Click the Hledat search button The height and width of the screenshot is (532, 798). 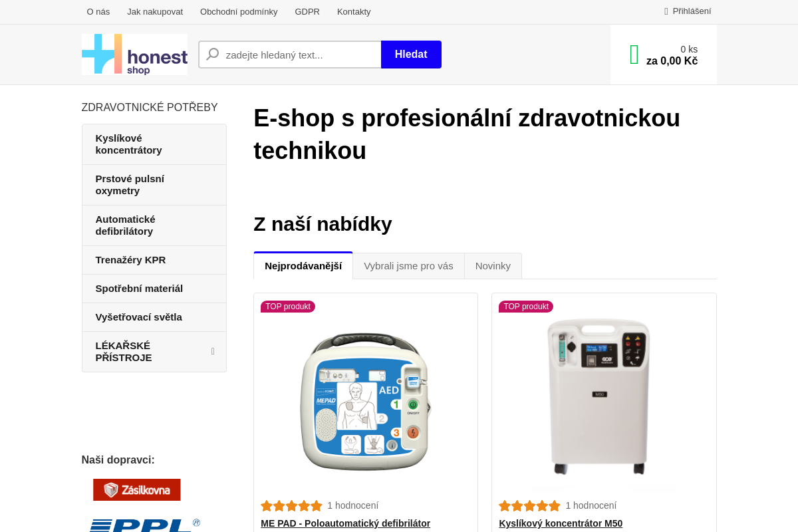tap(411, 54)
